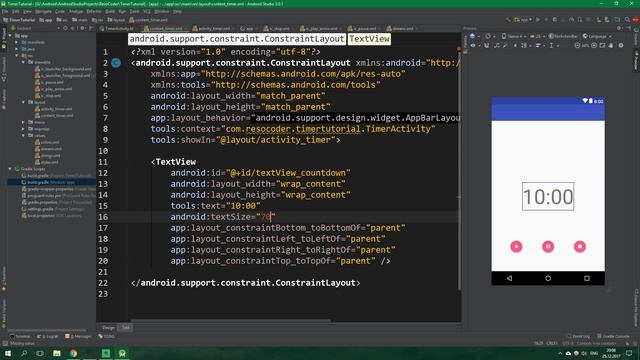Click the Clear All Constraints icon
The width and height of the screenshot is (640, 360).
click(x=496, y=46)
